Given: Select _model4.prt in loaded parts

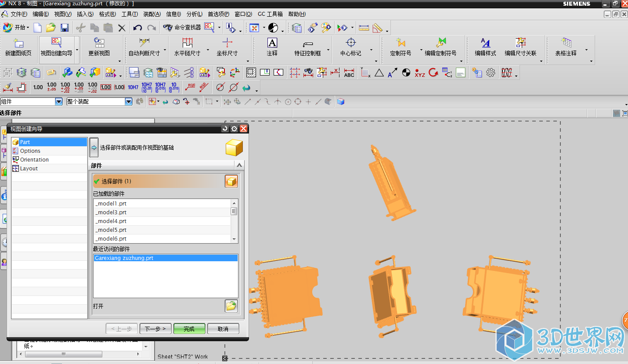Looking at the screenshot, I should click(x=162, y=221).
